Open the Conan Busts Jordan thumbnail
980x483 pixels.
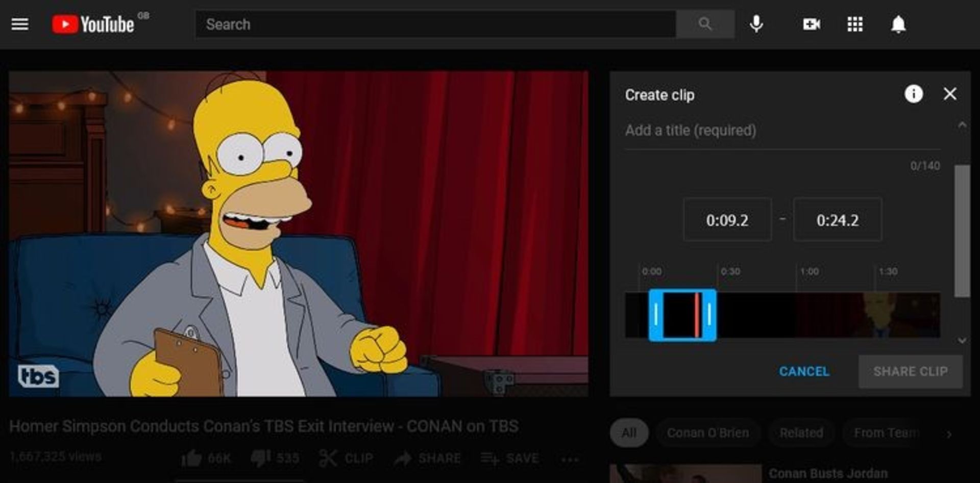685,474
